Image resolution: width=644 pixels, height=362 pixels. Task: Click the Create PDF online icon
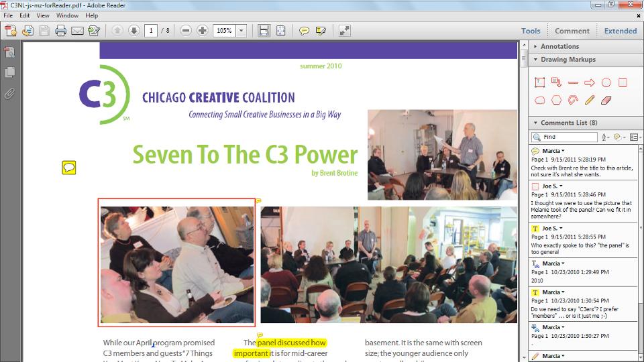point(11,30)
